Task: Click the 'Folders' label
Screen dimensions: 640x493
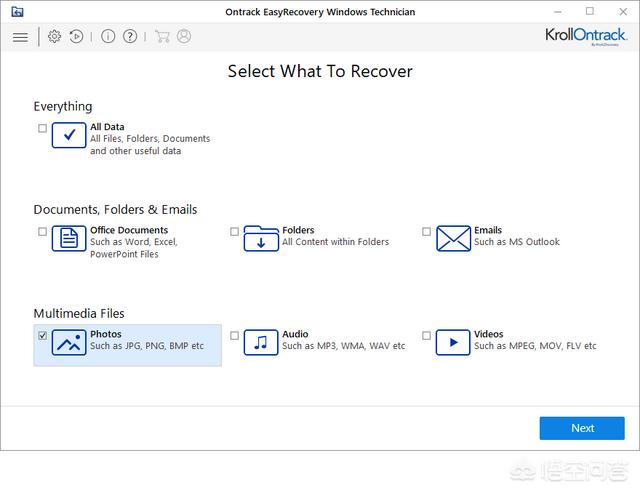Action: 298,230
